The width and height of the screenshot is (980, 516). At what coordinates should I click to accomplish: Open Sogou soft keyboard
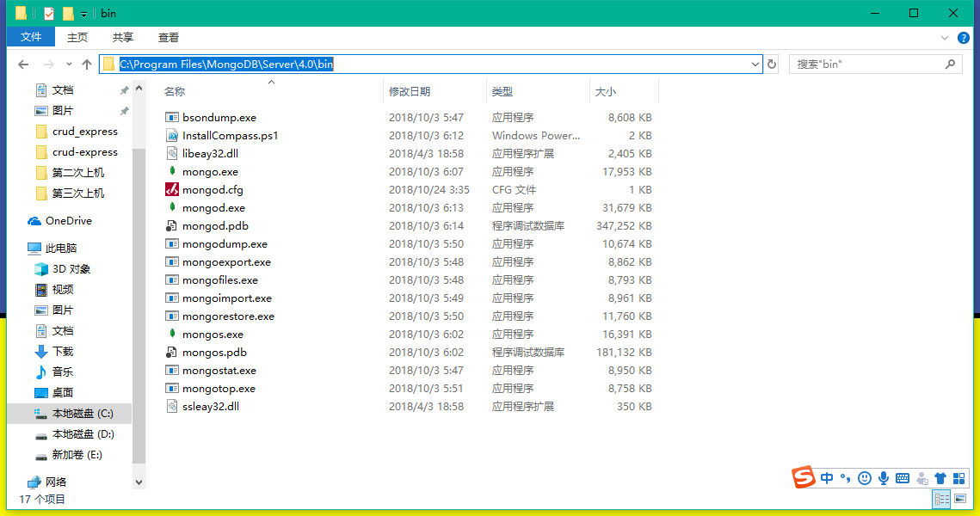point(903,478)
